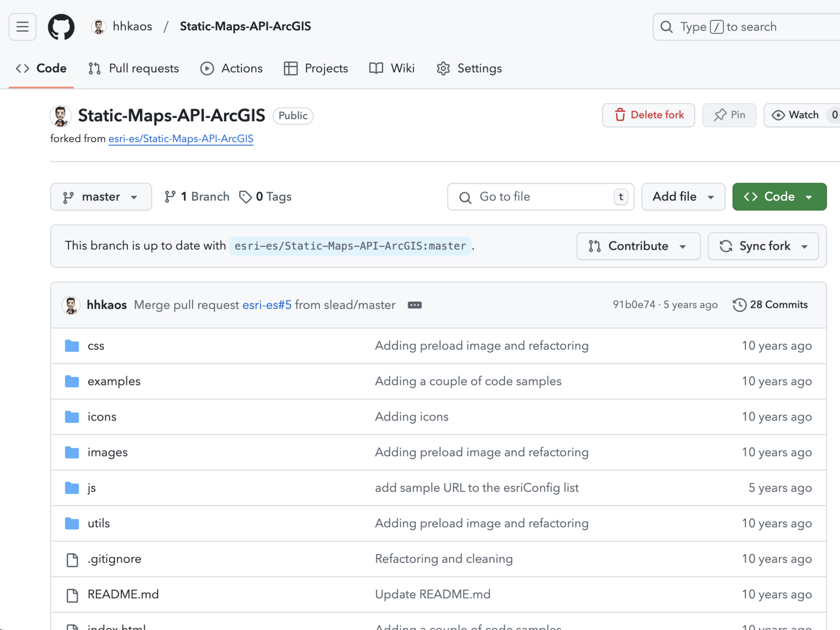
Task: Open css row 'Adding preload image and refactoring' commit
Action: click(482, 346)
